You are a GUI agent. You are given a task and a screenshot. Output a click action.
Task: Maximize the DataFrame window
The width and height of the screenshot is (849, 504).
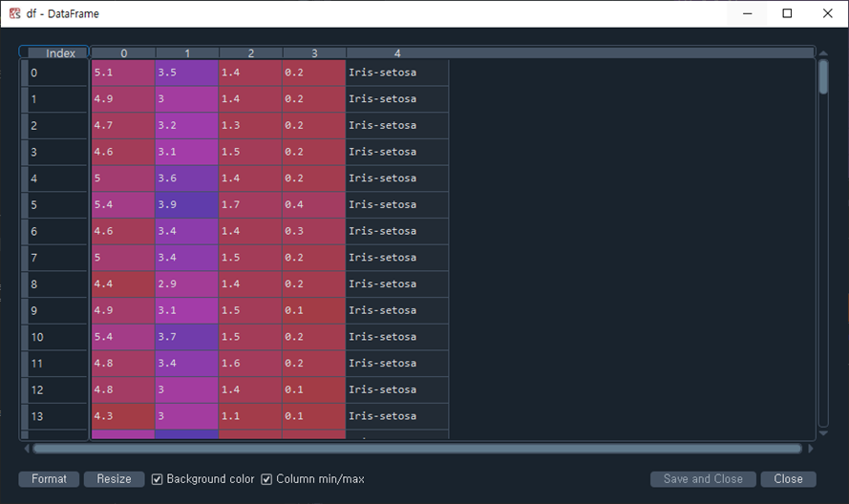[x=787, y=13]
